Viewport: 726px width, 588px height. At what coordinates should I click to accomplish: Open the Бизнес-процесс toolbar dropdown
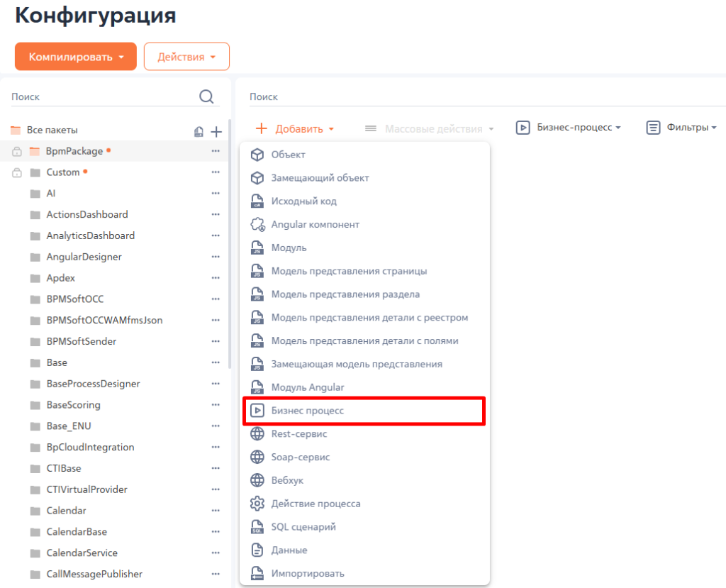(x=569, y=128)
